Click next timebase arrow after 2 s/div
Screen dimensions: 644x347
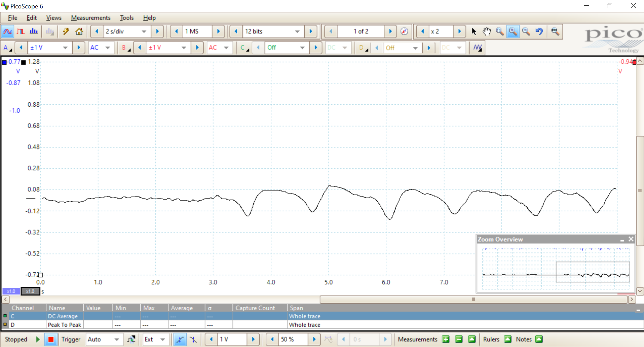[x=157, y=31]
